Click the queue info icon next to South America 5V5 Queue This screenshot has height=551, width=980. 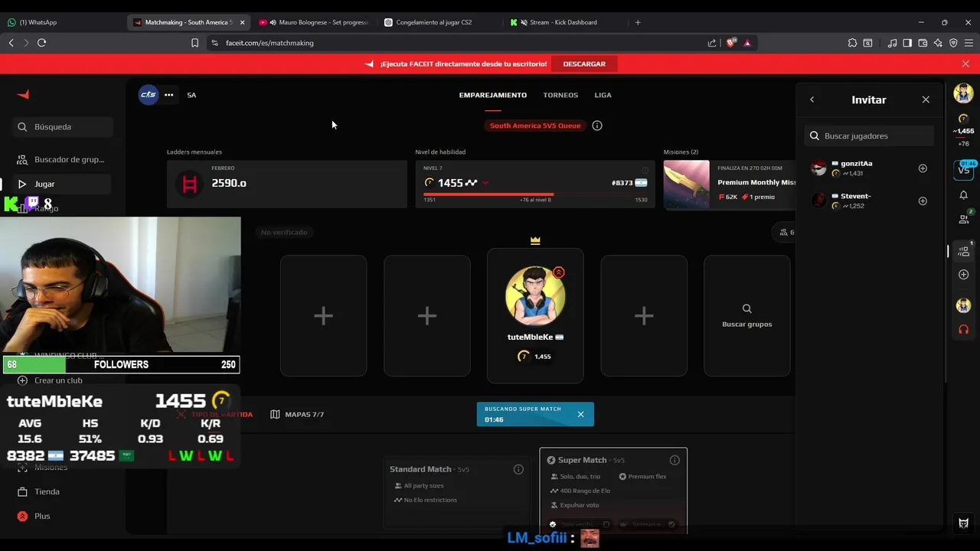click(597, 126)
